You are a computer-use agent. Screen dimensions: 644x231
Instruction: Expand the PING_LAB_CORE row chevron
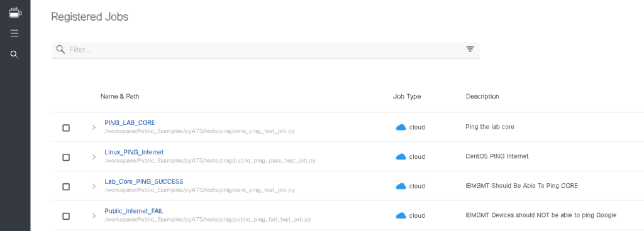[x=94, y=127]
